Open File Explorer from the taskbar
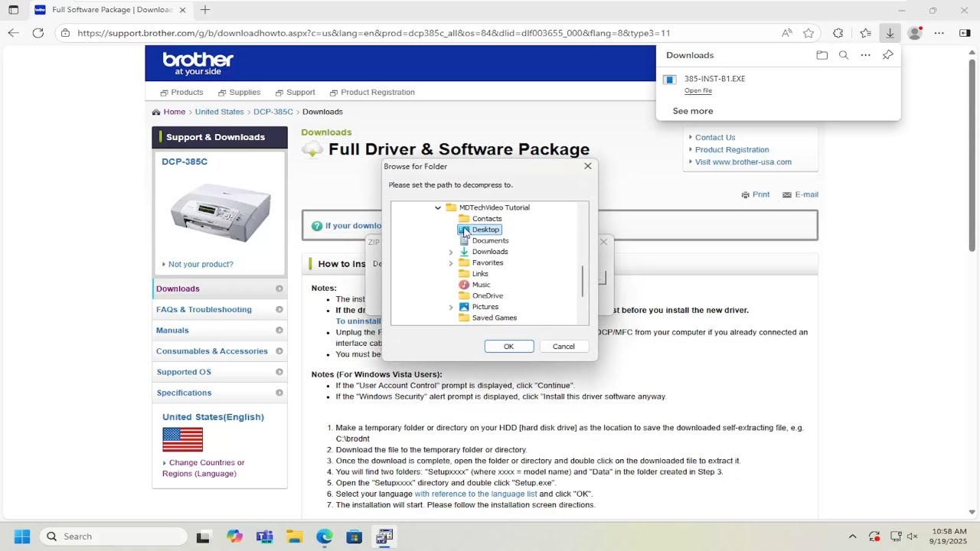980x551 pixels. point(294,536)
